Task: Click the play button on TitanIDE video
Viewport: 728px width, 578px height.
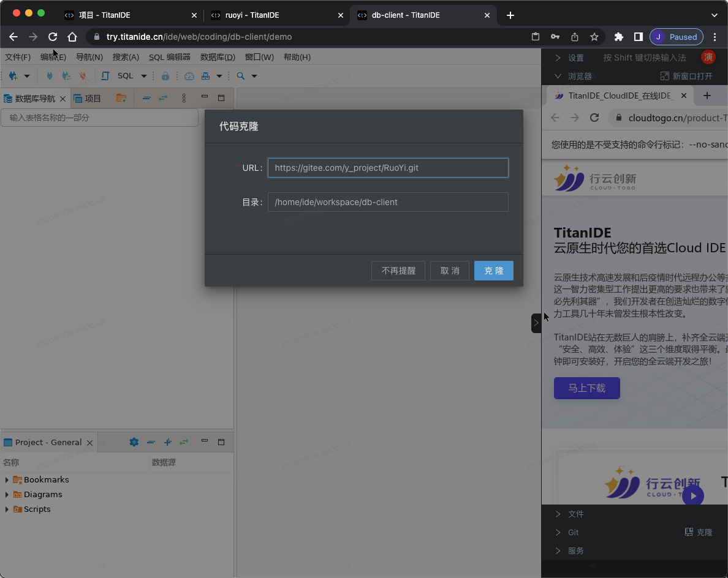Action: click(x=693, y=495)
